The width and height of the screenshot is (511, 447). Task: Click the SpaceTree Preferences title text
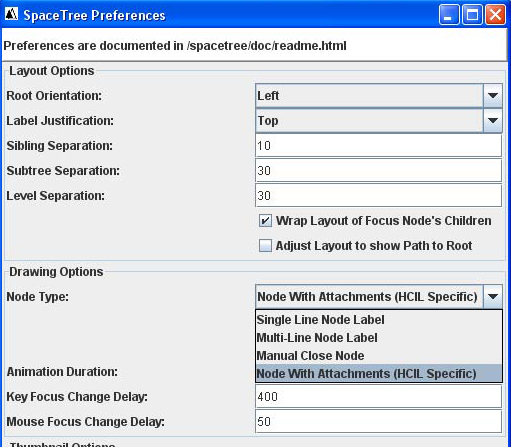pyautogui.click(x=94, y=15)
